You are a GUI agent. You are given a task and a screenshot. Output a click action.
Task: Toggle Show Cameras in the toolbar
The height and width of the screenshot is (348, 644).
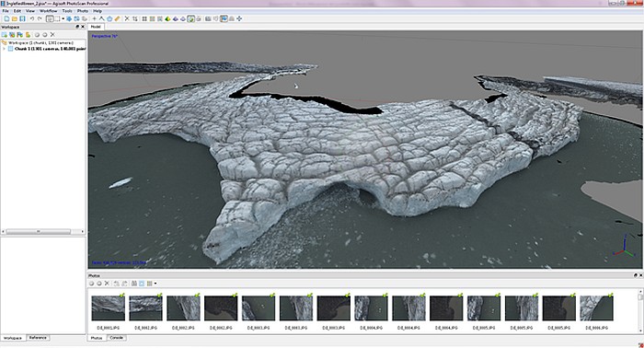[208, 18]
